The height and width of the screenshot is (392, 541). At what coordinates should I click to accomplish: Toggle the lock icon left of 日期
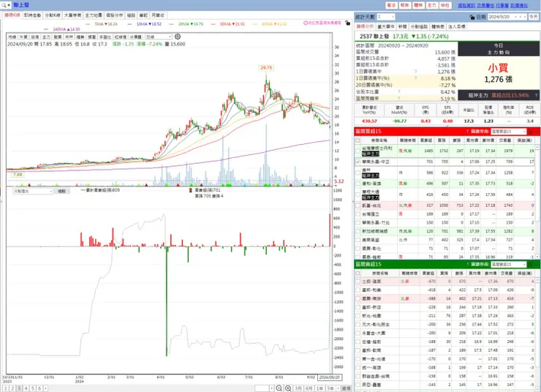click(472, 17)
